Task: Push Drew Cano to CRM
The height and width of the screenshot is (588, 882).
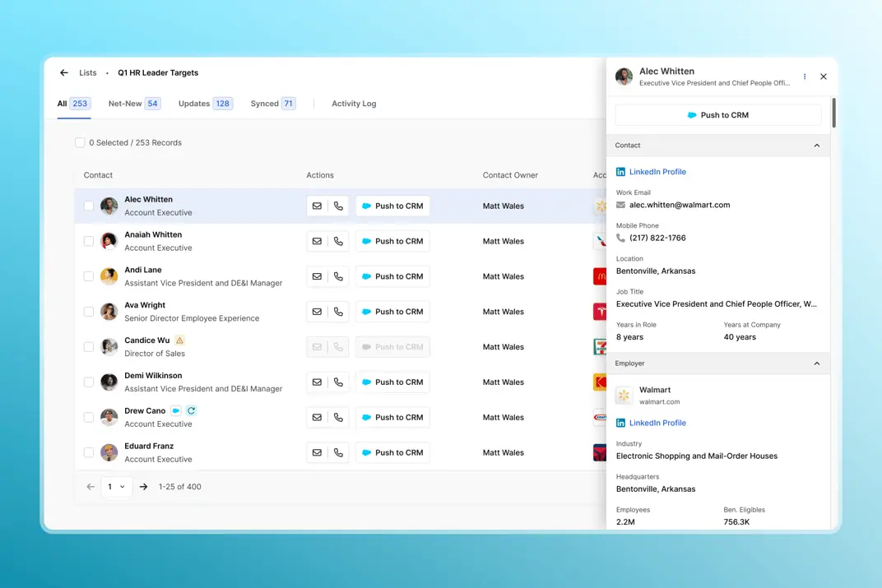Action: (392, 417)
